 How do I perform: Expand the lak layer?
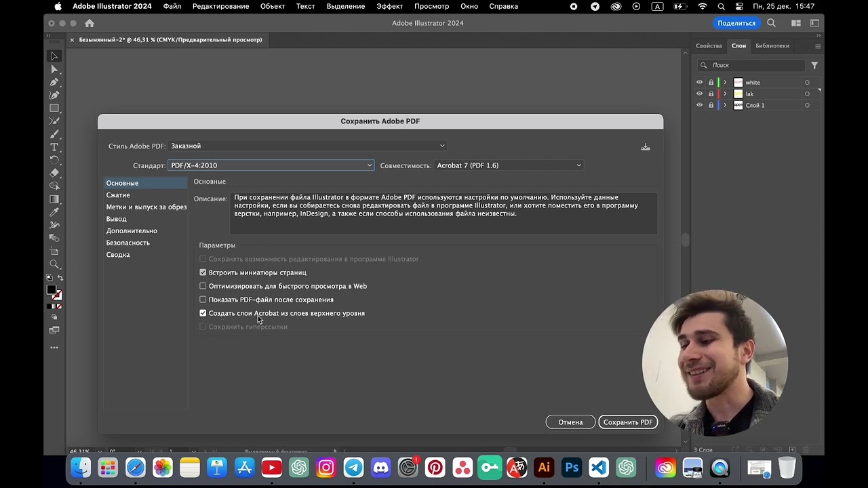tap(725, 94)
